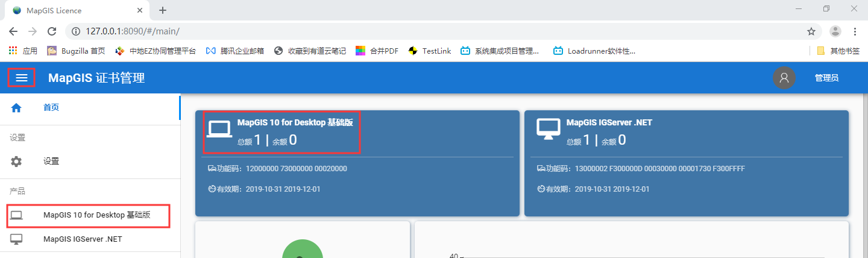Click the 产品 section header in sidebar
The width and height of the screenshot is (868, 258).
17,191
